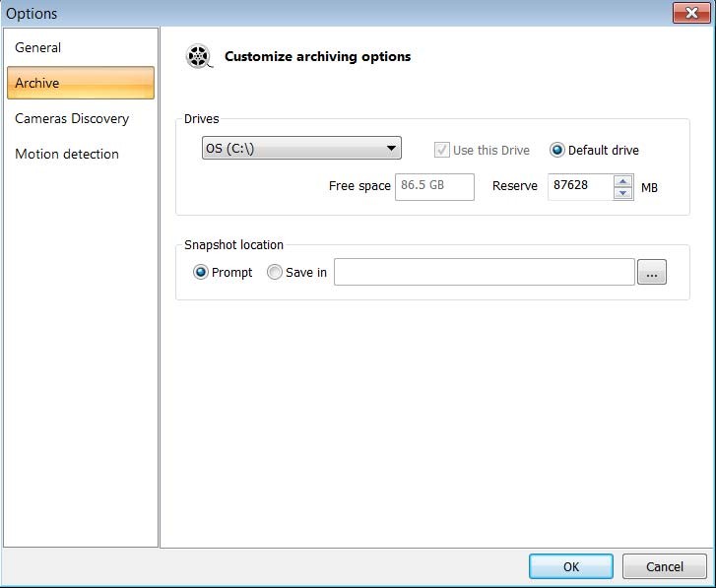This screenshot has height=588, width=716.
Task: Expand the OS (C:\) drive dropdown
Action: (x=300, y=149)
